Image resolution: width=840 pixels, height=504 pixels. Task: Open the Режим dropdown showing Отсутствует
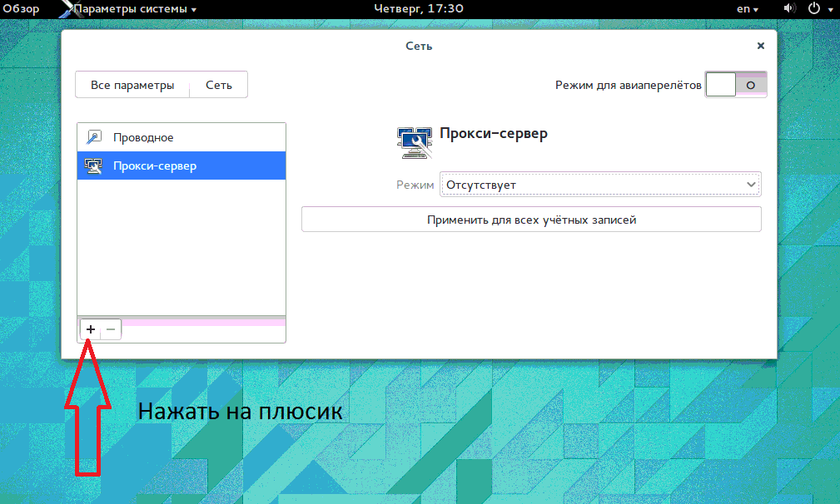pos(599,184)
